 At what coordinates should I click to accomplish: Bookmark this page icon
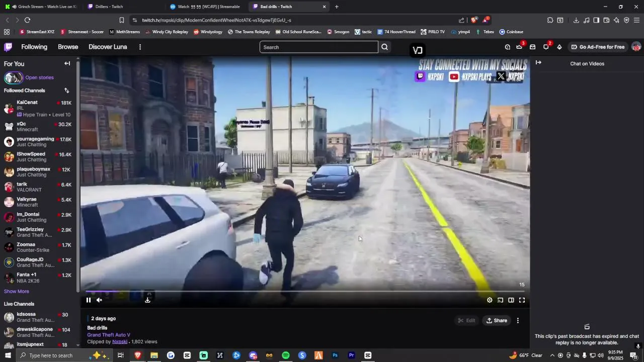(122, 20)
